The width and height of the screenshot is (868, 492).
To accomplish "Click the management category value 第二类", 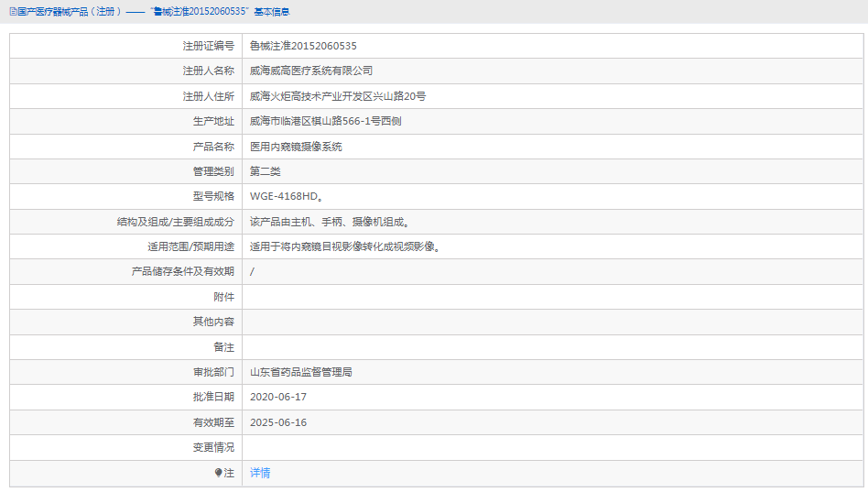I will coord(266,171).
